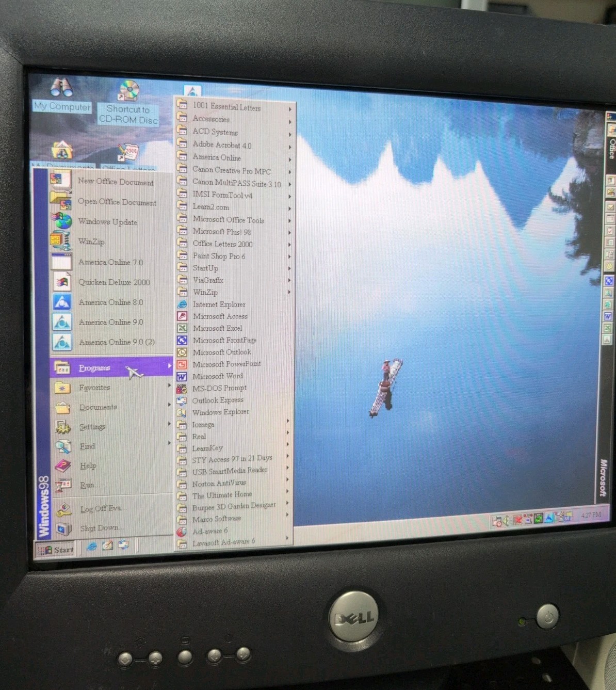Viewport: 616px width, 690px height.
Task: Expand the Norton AntiVirus folder arrow
Action: tap(287, 480)
